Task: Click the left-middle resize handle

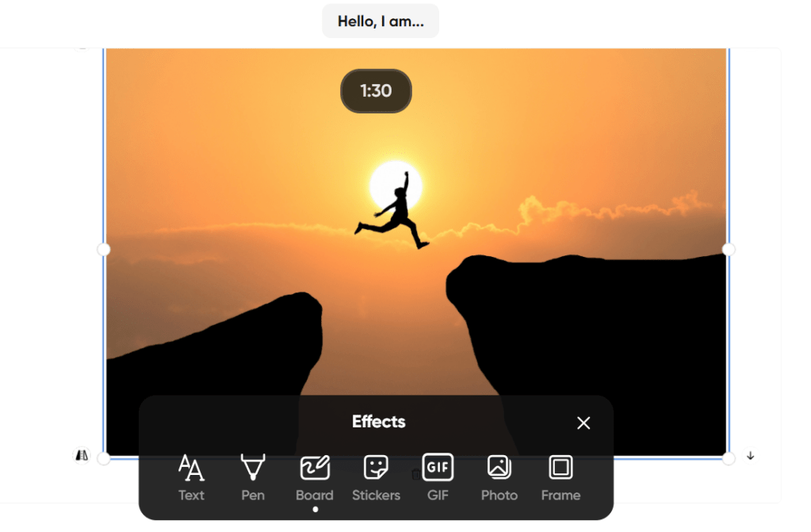Action: point(103,250)
